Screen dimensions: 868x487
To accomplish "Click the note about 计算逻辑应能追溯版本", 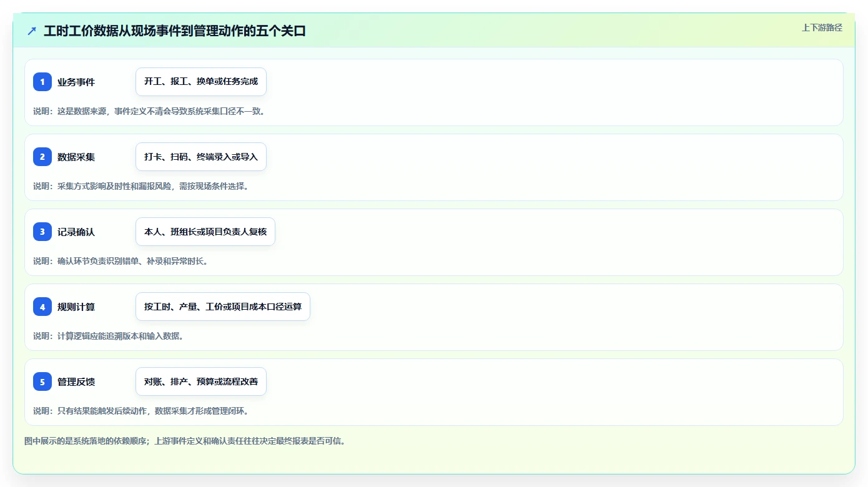I will [x=109, y=336].
